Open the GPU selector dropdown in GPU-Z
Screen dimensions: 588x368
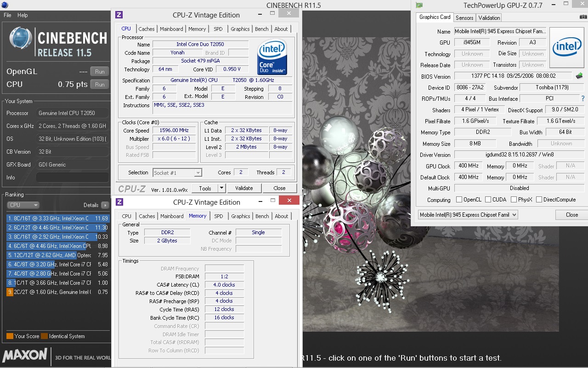468,215
